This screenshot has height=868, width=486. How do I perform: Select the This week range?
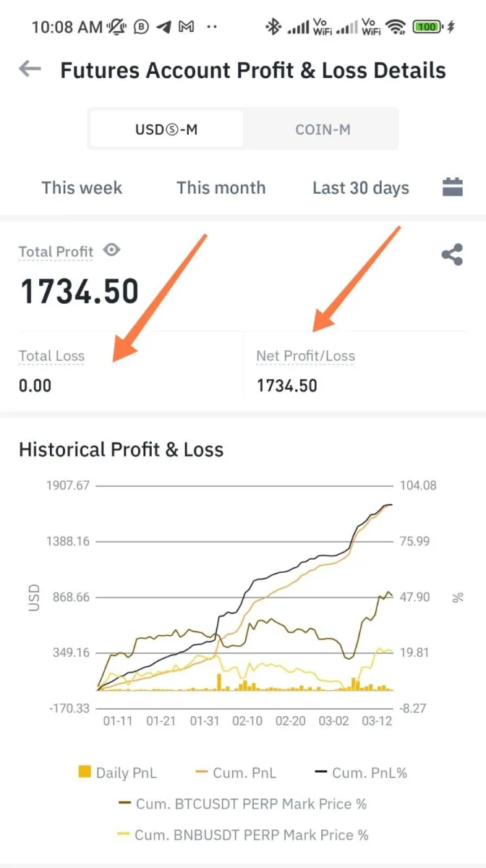(x=82, y=188)
